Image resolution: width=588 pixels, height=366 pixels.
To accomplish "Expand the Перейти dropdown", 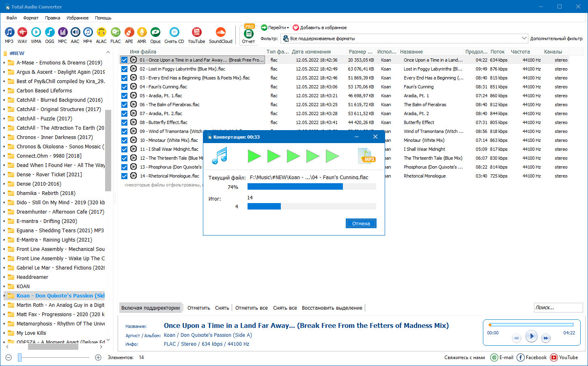I will [275, 28].
